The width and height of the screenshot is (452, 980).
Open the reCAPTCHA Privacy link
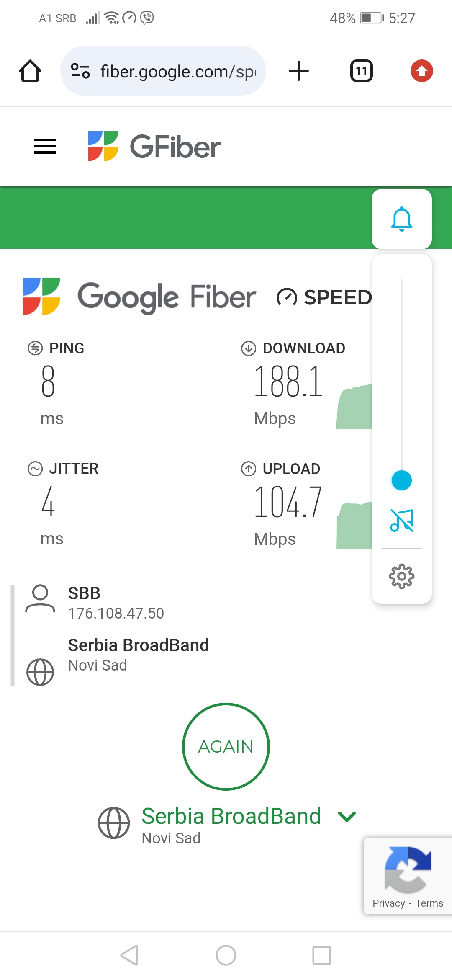tap(389, 903)
